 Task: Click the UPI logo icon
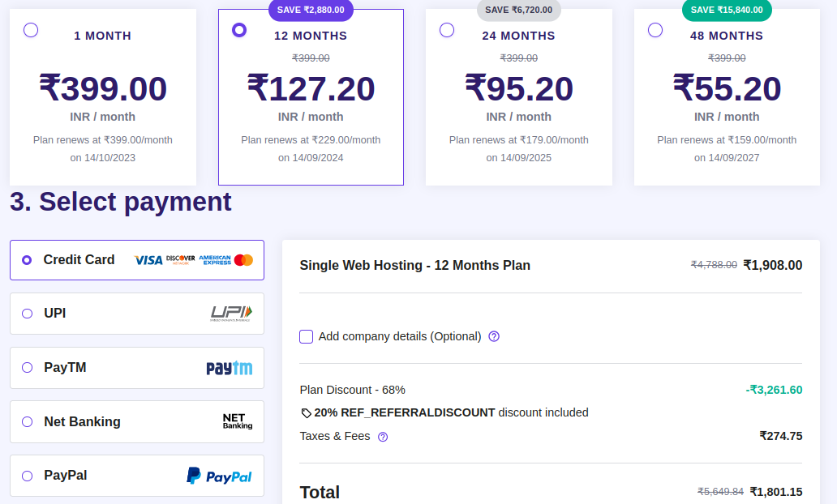(232, 314)
